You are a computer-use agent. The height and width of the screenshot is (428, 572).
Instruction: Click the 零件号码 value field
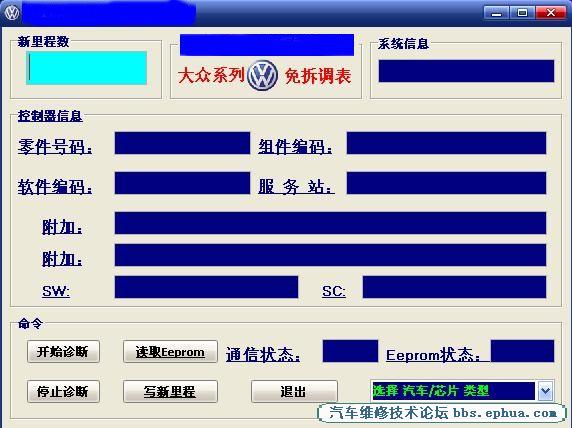click(182, 143)
